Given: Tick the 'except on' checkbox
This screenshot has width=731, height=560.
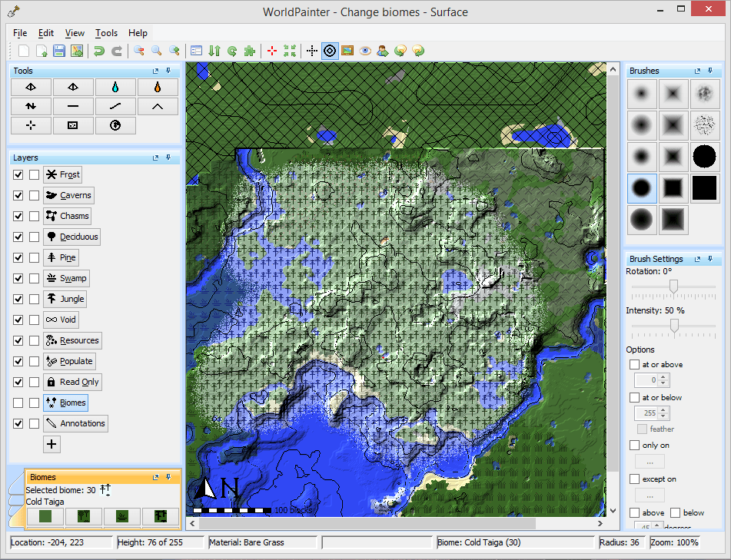Looking at the screenshot, I should (x=634, y=479).
